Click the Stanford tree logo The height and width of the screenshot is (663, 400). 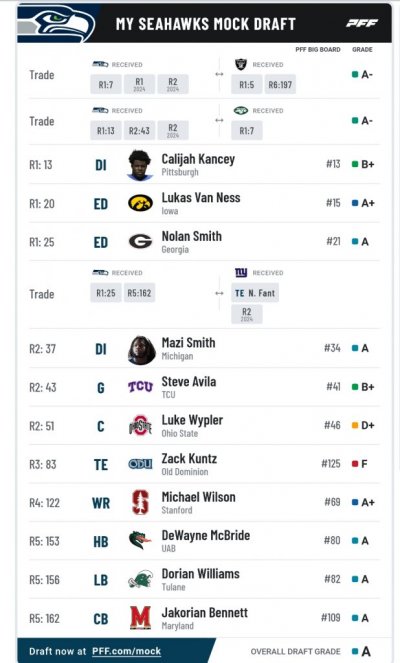tap(140, 502)
